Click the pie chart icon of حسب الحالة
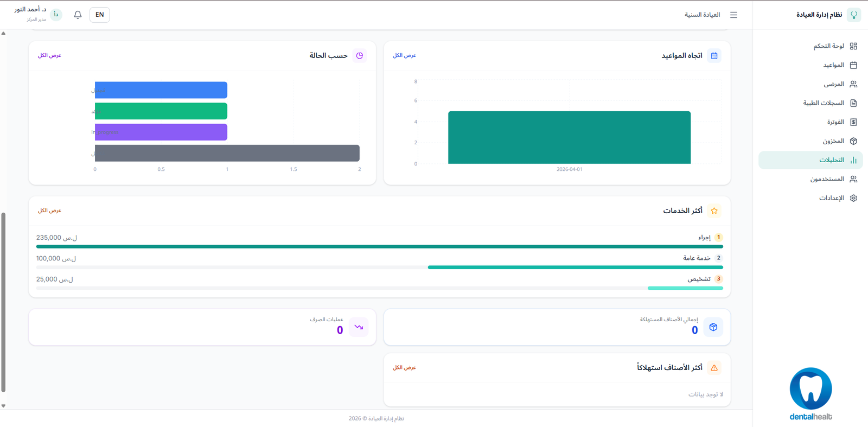868x427 pixels. 359,55
